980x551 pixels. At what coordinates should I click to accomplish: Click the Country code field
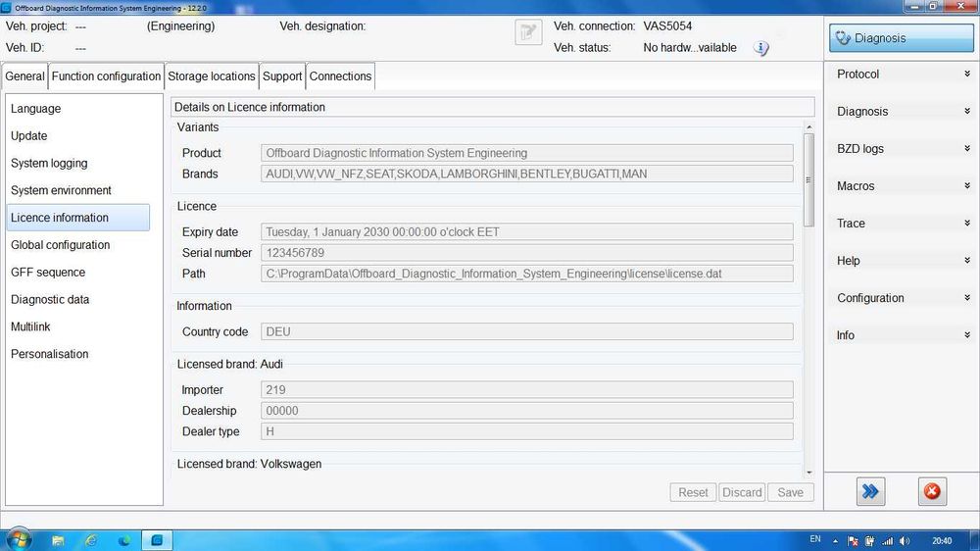[527, 331]
